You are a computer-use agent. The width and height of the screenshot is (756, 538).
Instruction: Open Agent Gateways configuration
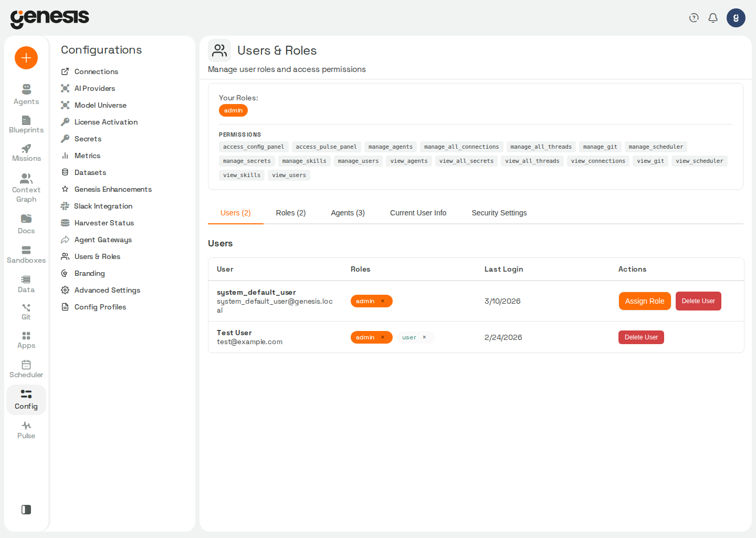tap(97, 240)
